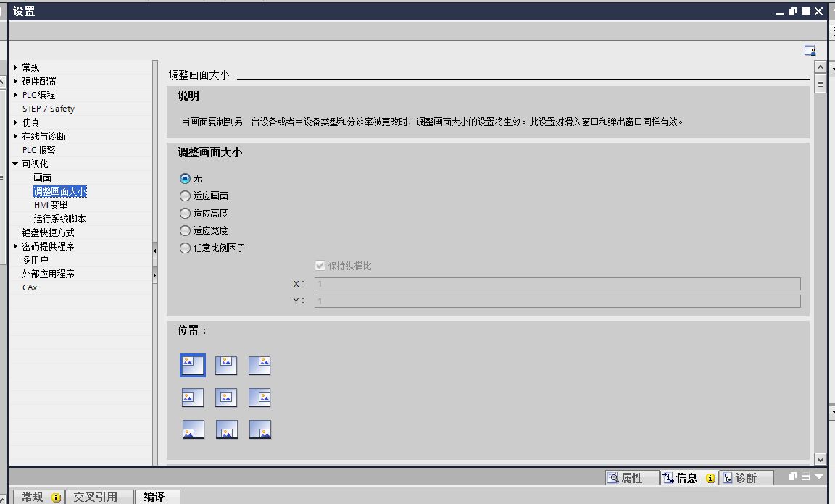The image size is (835, 504).
Task: Select the top-right position icon
Action: [x=259, y=365]
